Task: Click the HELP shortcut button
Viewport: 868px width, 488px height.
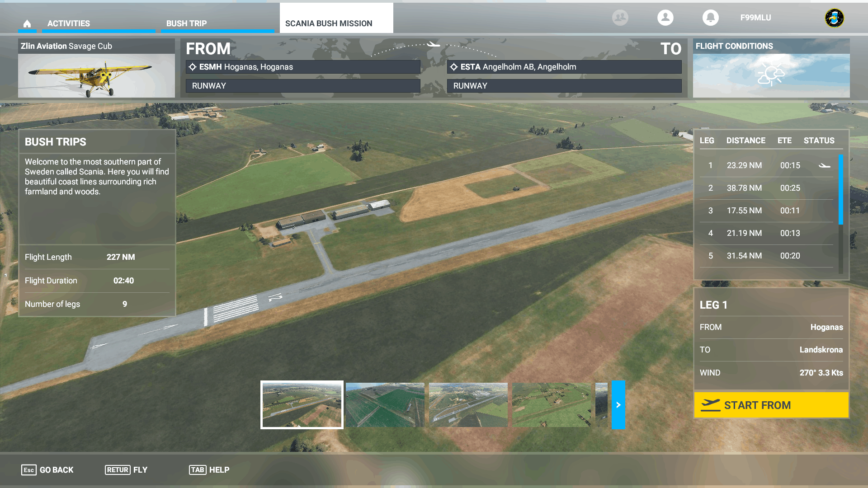Action: (x=209, y=470)
